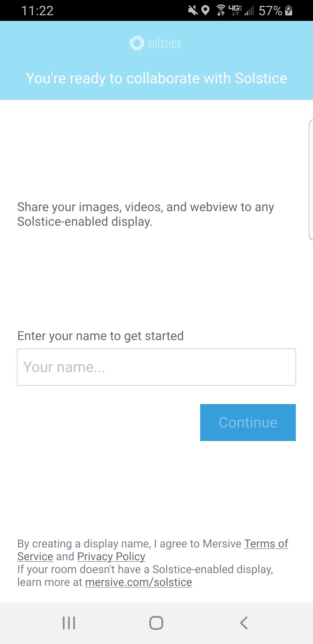Screen dimensions: 313x644
Task: Tap the clock showing 11:22
Action: [37, 10]
